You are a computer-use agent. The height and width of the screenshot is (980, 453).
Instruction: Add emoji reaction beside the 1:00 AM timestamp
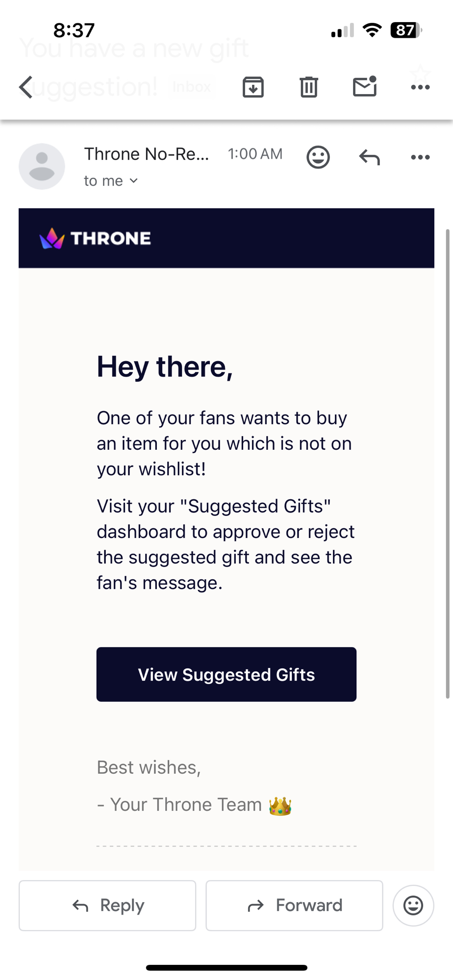pyautogui.click(x=318, y=157)
